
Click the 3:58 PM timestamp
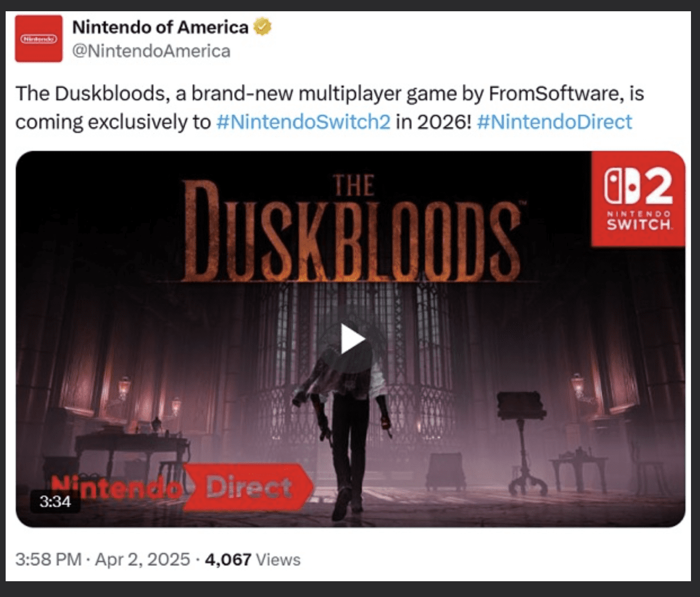48,560
